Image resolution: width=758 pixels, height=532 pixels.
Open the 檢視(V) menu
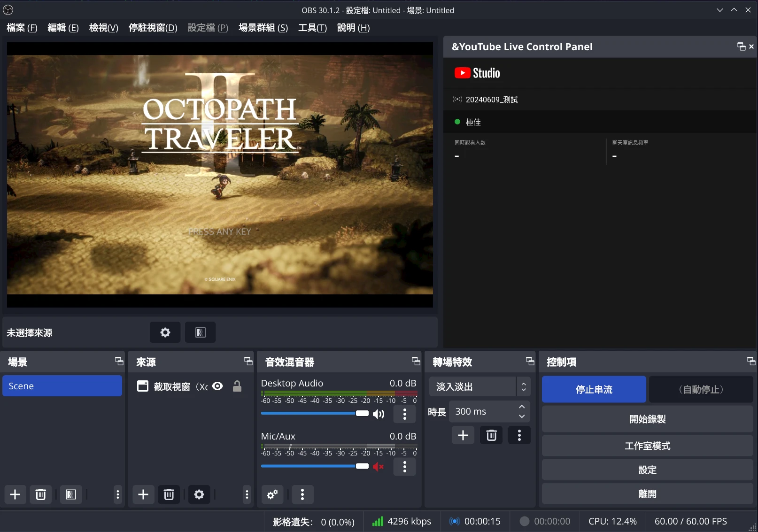(x=104, y=28)
